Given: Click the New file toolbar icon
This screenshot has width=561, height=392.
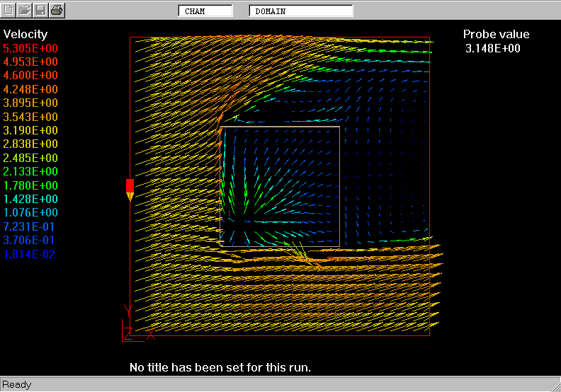Looking at the screenshot, I should coord(9,11).
